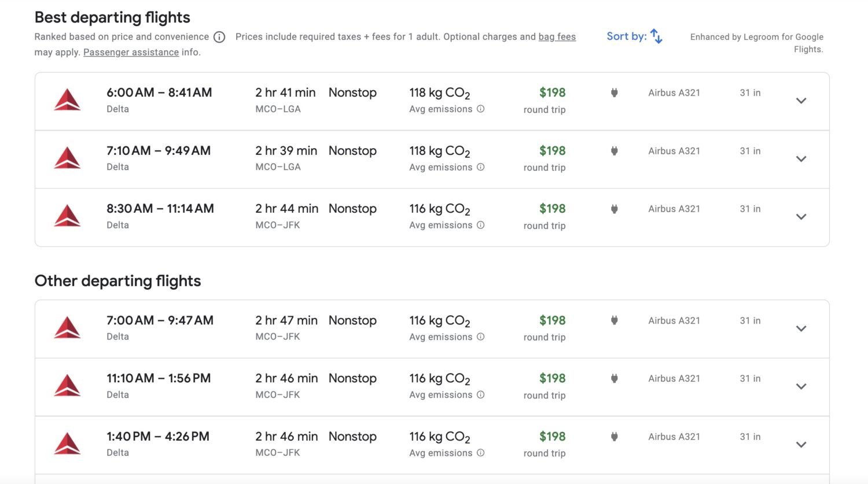
Task: Expand details for the 8:30 AM MCO–JFK flight
Action: click(801, 217)
